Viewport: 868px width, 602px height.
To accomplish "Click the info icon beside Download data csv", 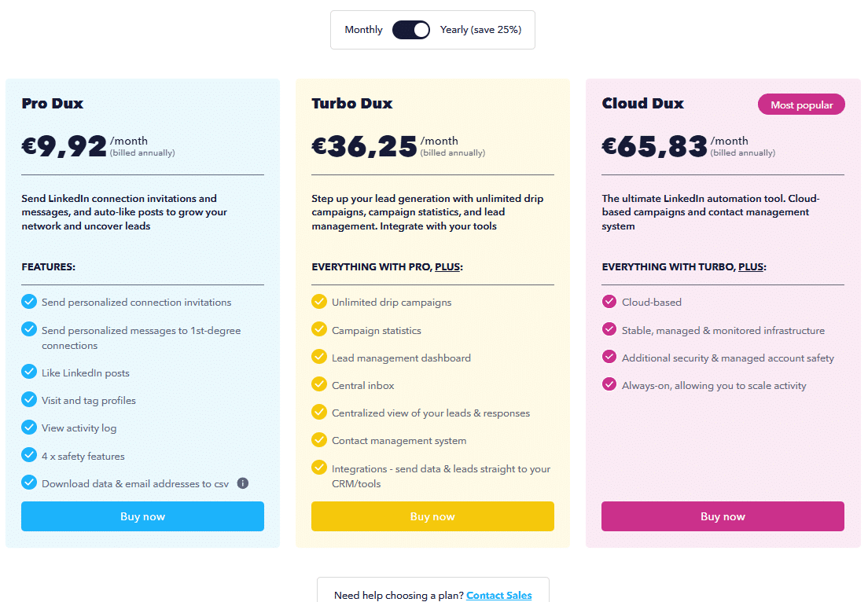I will [243, 483].
